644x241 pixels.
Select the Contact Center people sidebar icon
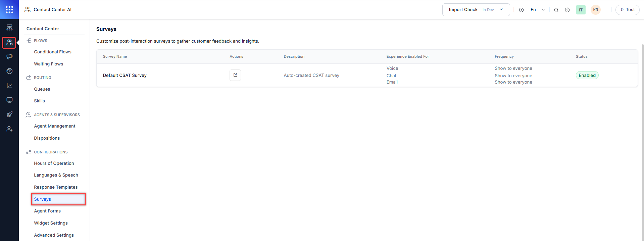coord(9,42)
